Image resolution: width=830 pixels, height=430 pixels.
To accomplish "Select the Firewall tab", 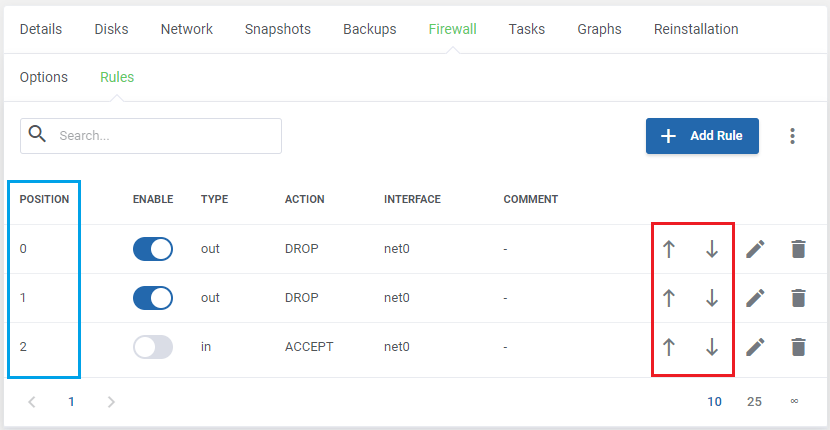I will tap(453, 29).
